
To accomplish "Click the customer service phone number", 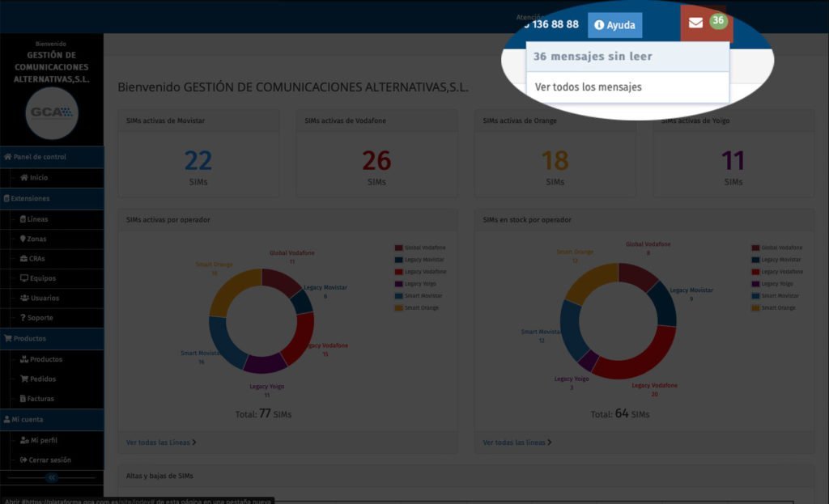I will point(551,24).
